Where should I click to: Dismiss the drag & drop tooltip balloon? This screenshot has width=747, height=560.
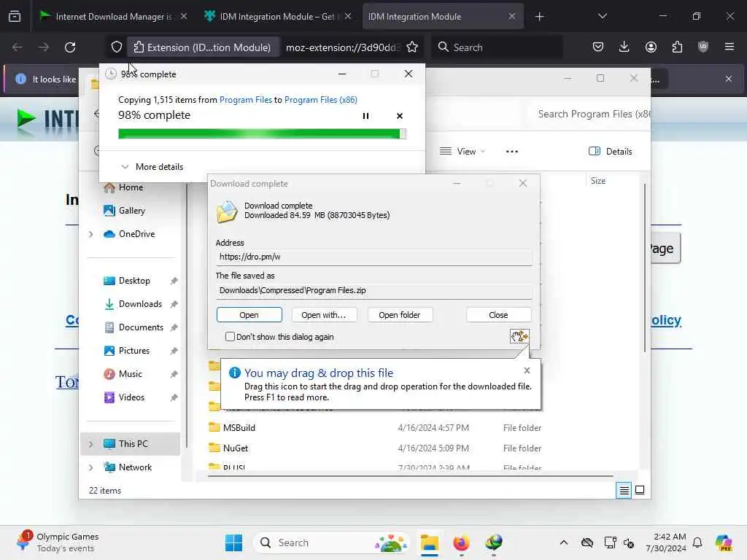pos(527,370)
